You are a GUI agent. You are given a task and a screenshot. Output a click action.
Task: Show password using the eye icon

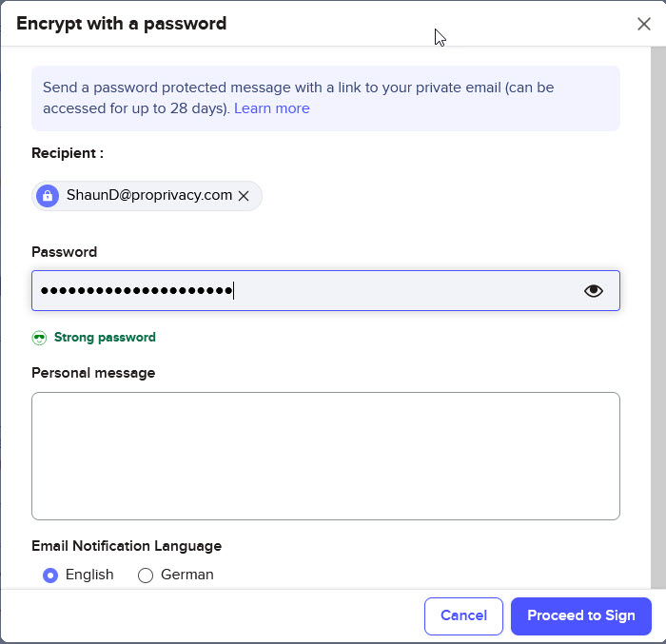(x=594, y=291)
